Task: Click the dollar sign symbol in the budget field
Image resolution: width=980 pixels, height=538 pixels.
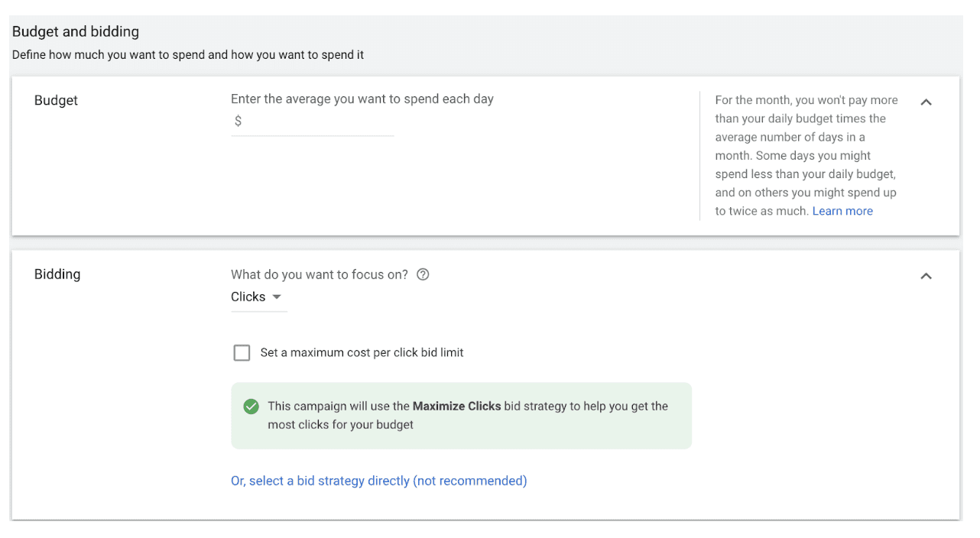Action: (x=238, y=121)
